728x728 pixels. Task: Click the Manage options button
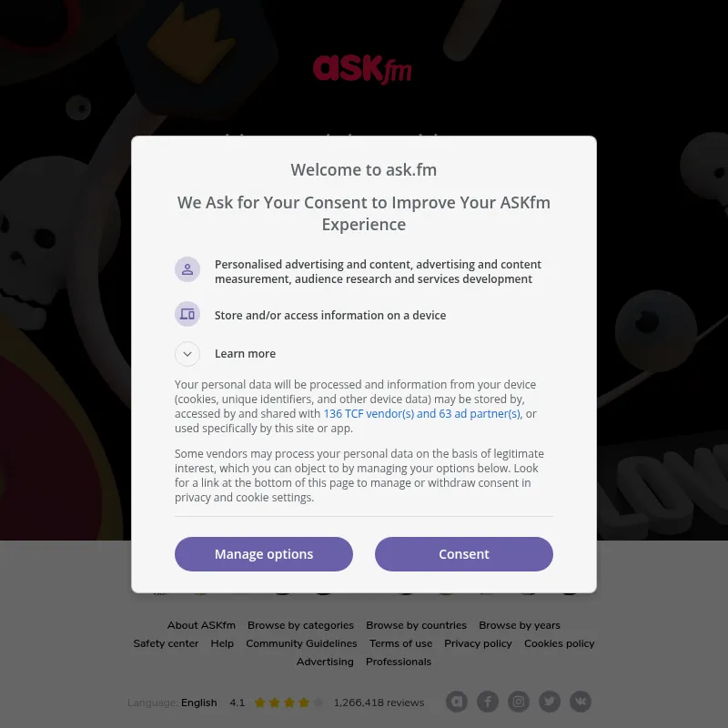[x=264, y=554]
